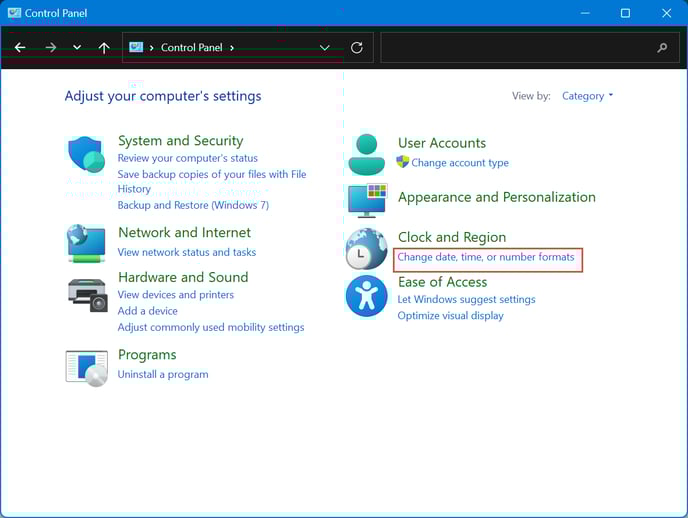Click the Uninstall a program link
688x518 pixels.
[163, 374]
